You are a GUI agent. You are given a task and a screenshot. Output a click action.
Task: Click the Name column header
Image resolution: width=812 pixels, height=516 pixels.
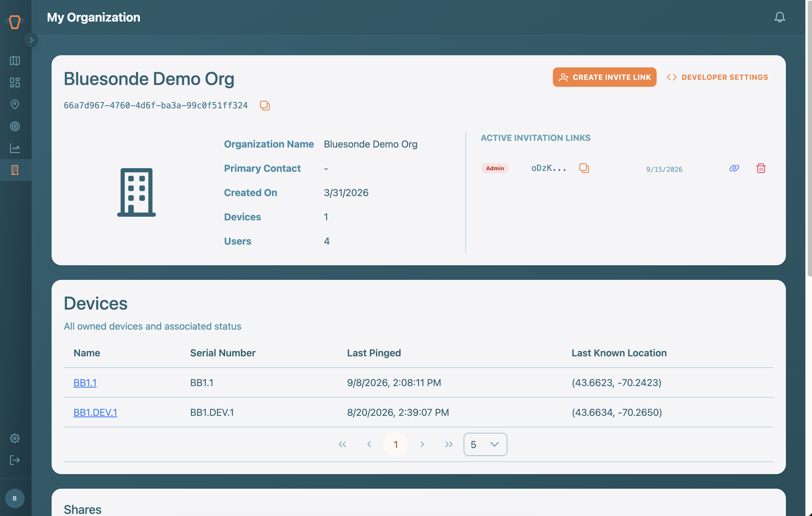tap(87, 353)
